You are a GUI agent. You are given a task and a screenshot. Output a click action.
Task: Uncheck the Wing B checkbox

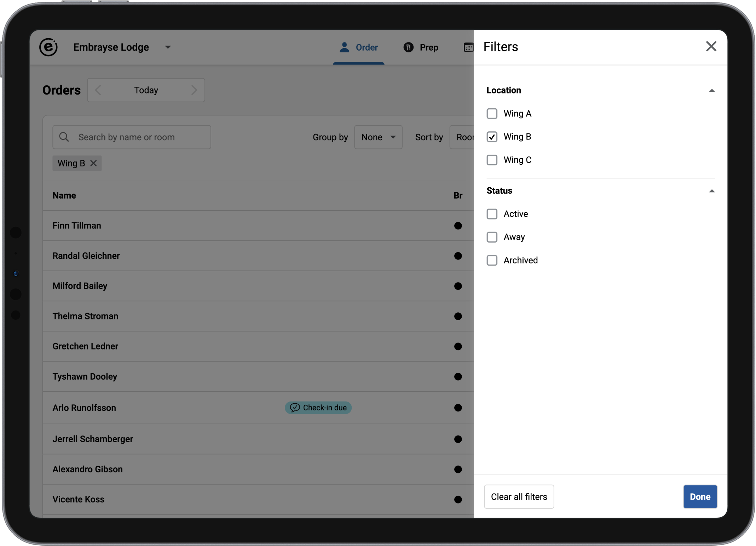(x=492, y=137)
